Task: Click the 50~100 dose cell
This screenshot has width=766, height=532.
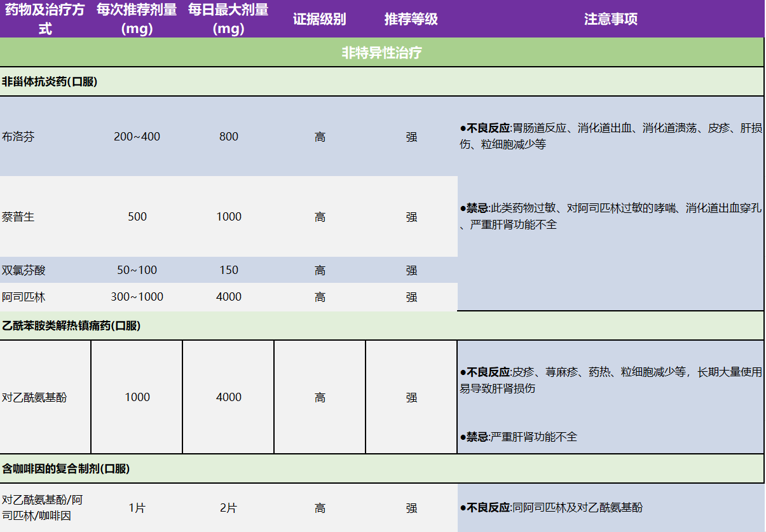Action: pos(137,270)
